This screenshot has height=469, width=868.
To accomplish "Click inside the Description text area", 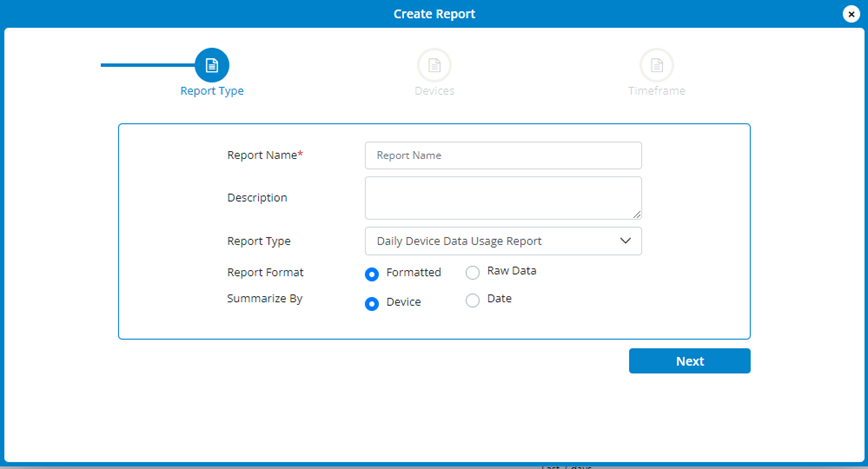I will tap(500, 197).
